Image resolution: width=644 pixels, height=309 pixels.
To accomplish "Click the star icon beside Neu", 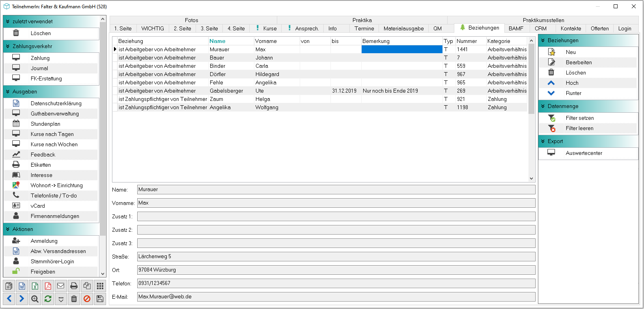I will click(551, 52).
